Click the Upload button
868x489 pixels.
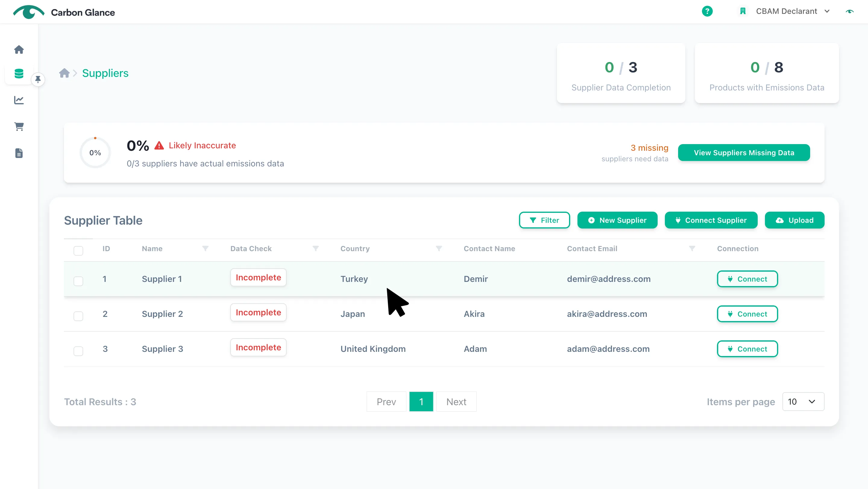pos(794,220)
